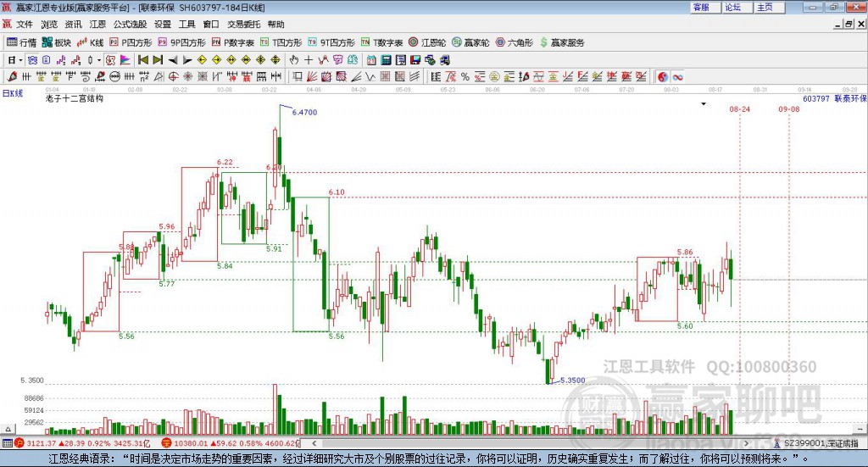This screenshot has width=868, height=467.
Task: Open the candlestick style dropdown arrow
Action: pos(99,60)
